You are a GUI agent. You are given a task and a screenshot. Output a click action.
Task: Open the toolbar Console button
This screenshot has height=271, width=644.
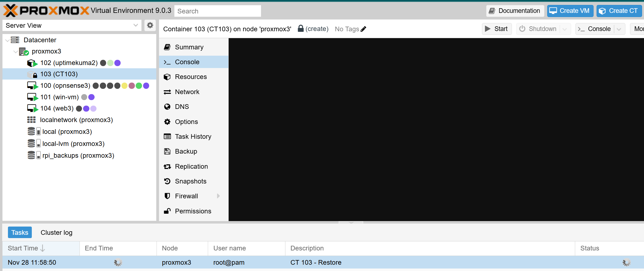pyautogui.click(x=595, y=29)
